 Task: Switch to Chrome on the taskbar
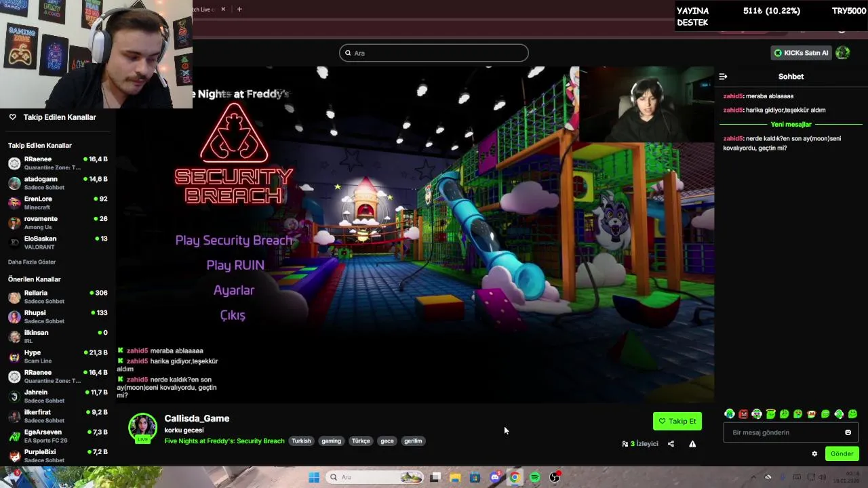[x=515, y=477]
